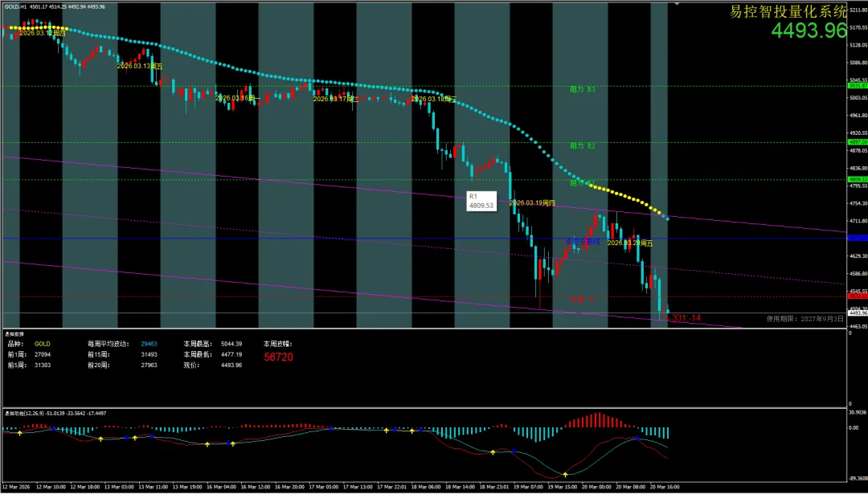Click the large green 4493.96 price display

809,31
